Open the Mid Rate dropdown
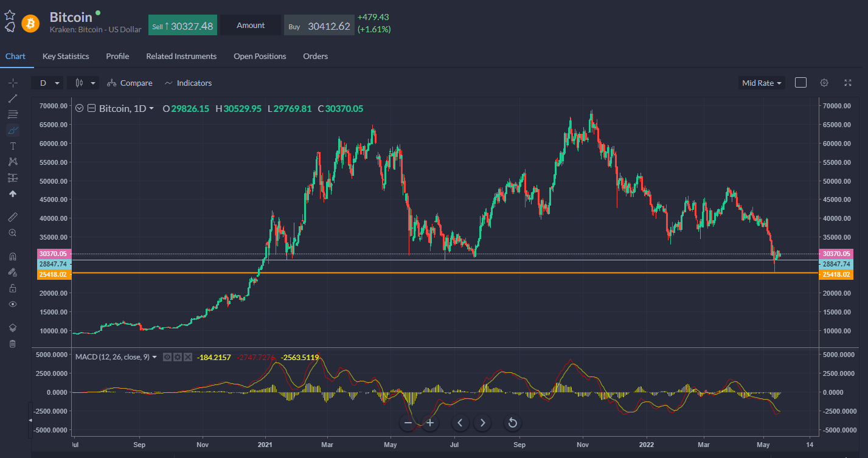Viewport: 868px width, 458px height. click(762, 83)
